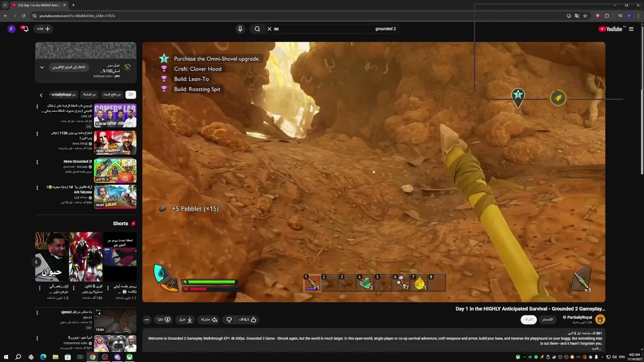Select the 'PartiallyRoyal' filter chip
644x362 pixels.
(62, 95)
